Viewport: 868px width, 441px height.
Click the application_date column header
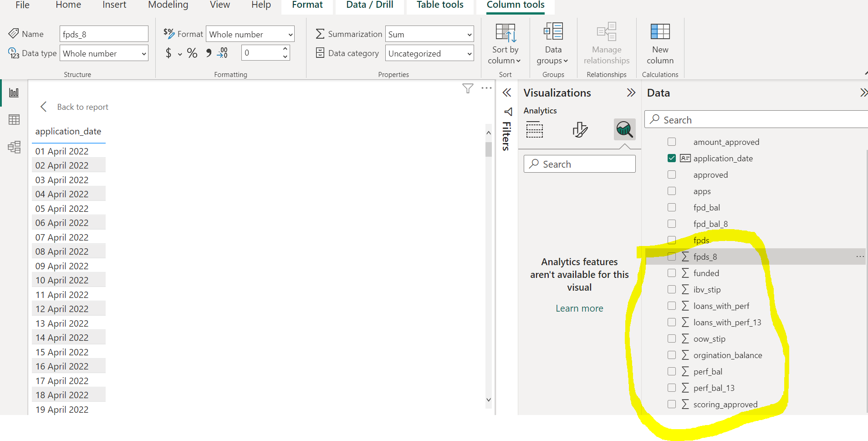[x=68, y=131]
